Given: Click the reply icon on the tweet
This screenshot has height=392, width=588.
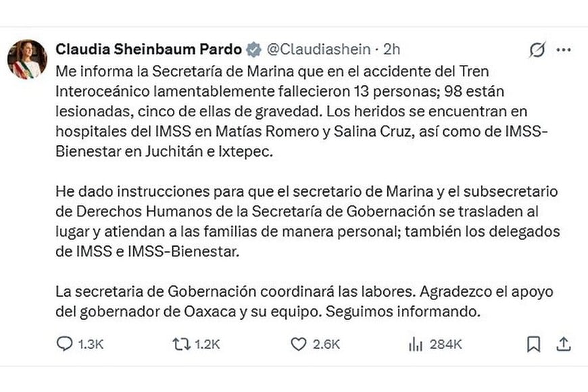Looking at the screenshot, I should pyautogui.click(x=65, y=345).
